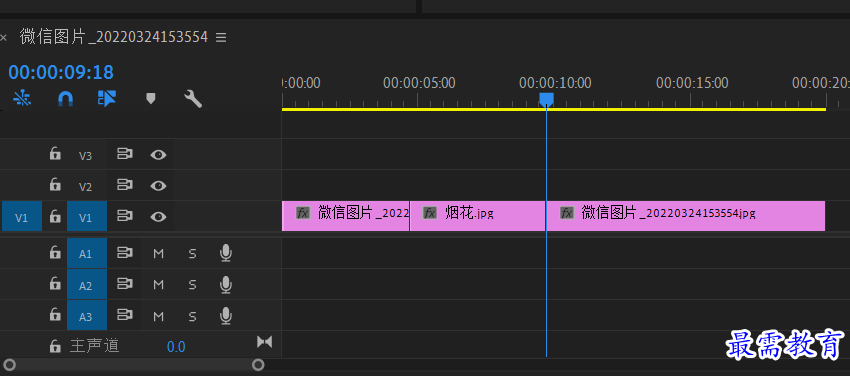Click fx badge on first 微信图片 clip

click(x=303, y=212)
